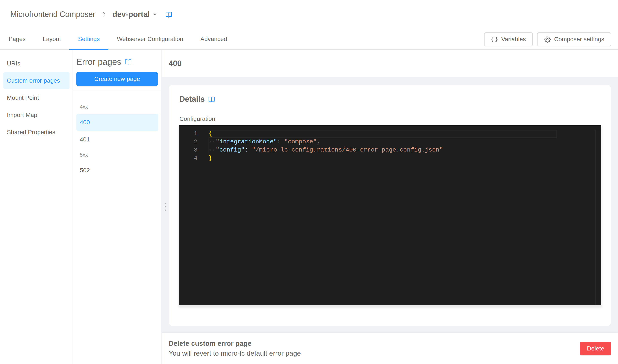The width and height of the screenshot is (618, 364).
Task: Grab the vertical dots panel resize handle
Action: point(165,207)
